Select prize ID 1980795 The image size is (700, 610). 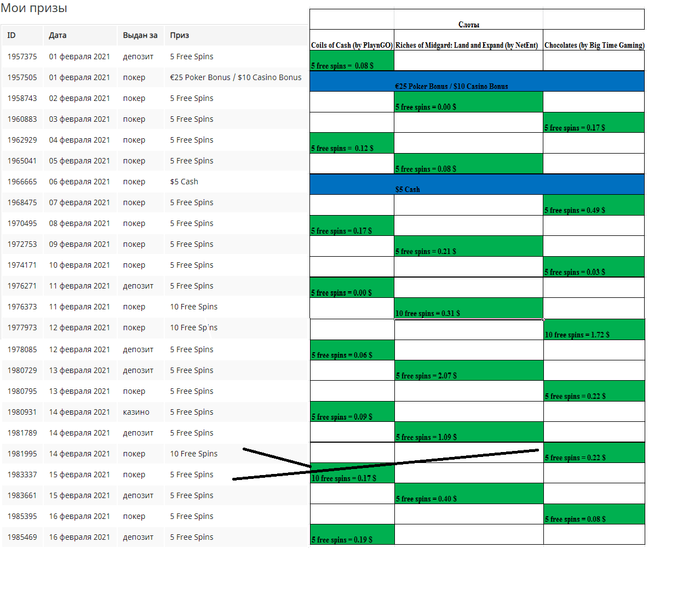tap(22, 391)
